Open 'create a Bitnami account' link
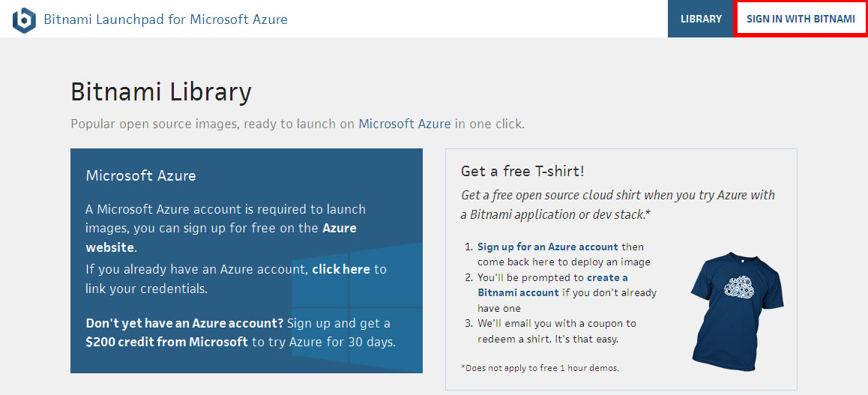 (552, 285)
